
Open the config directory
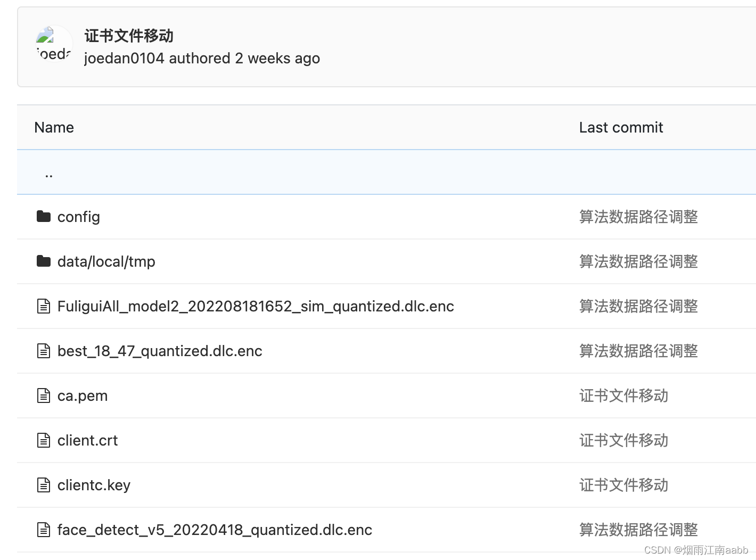pos(78,217)
